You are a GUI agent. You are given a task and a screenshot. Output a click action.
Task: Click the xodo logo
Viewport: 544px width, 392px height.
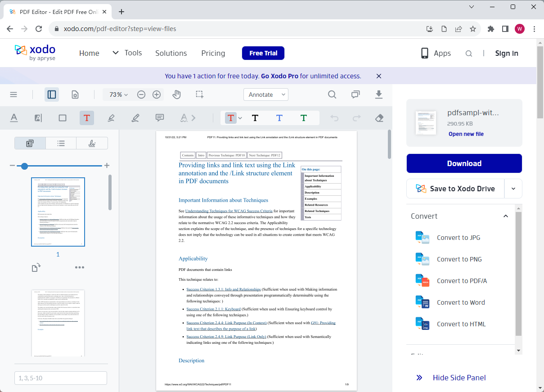35,53
